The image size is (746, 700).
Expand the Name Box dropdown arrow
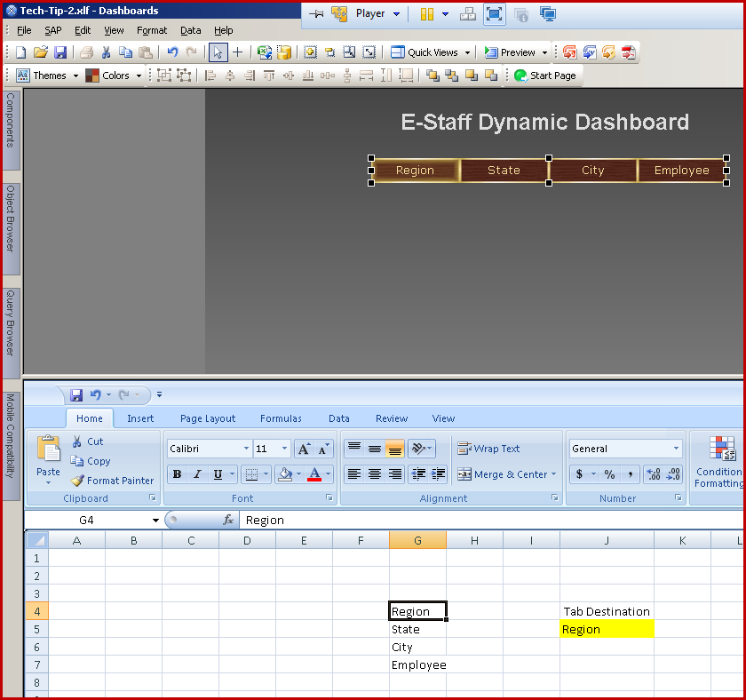tap(155, 521)
